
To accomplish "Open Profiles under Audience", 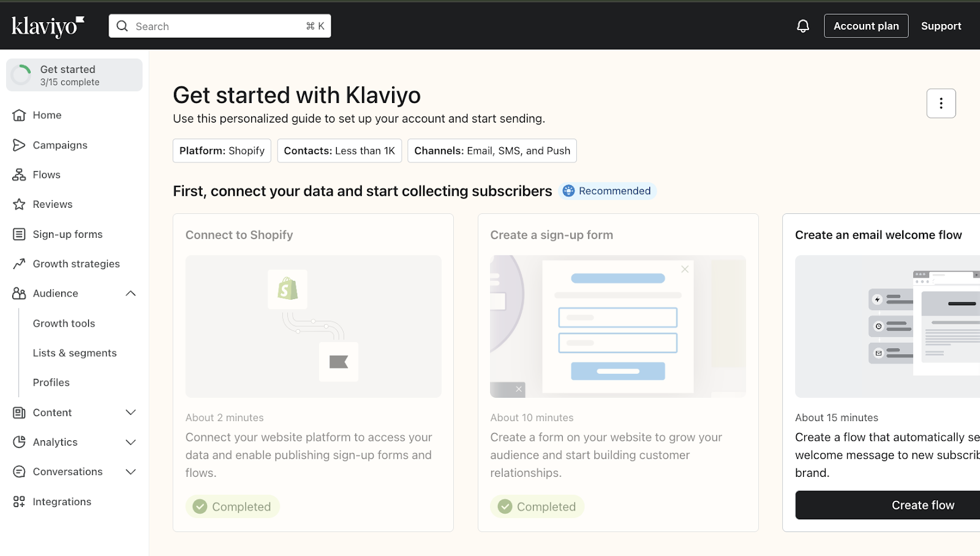I will tap(51, 383).
